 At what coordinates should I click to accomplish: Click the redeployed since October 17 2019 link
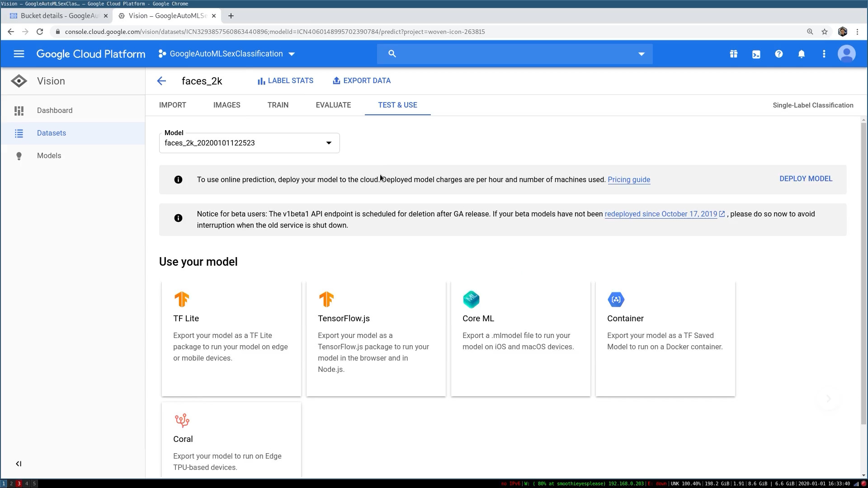point(660,213)
